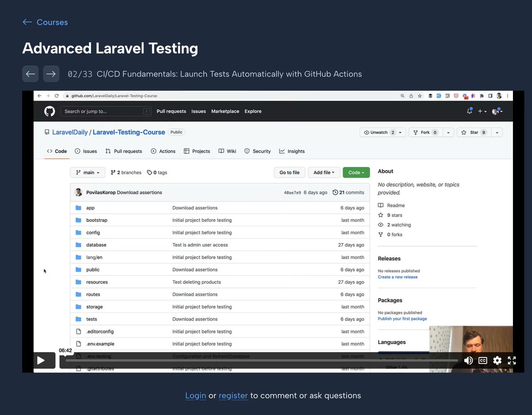
Task: Enter fullscreen video mode
Action: coord(512,361)
